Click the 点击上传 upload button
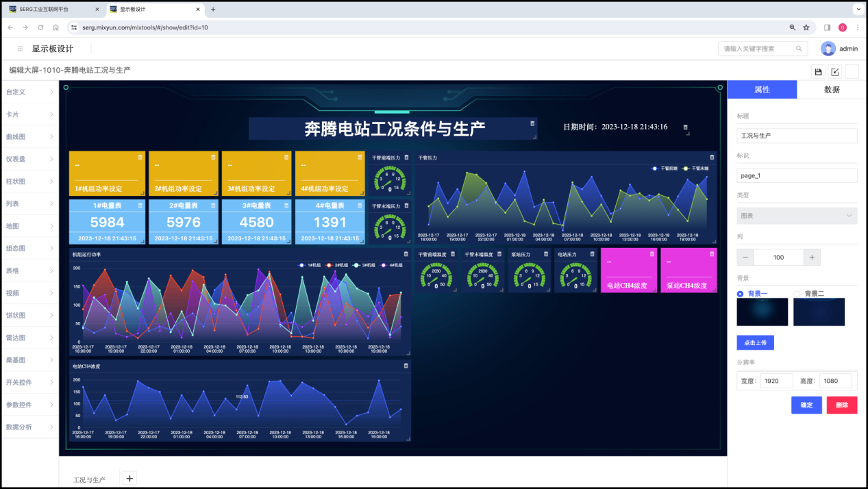The width and height of the screenshot is (868, 489). (x=755, y=342)
